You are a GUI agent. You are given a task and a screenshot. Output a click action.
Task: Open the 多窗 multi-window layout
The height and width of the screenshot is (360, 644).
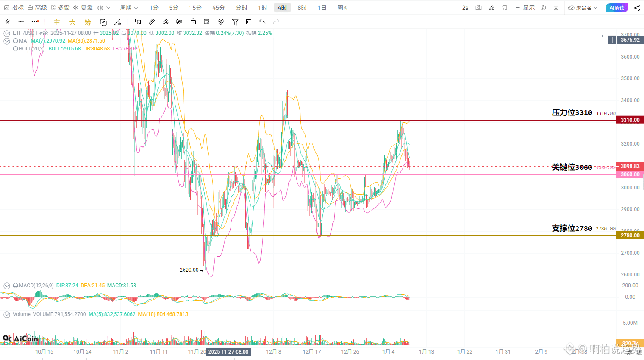click(x=60, y=8)
